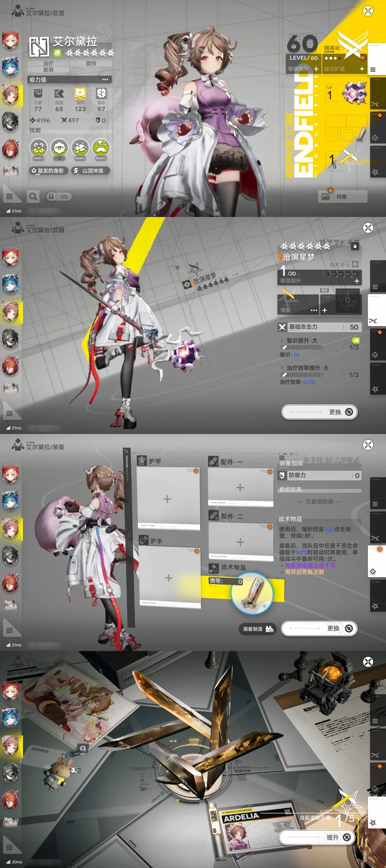Click the 施术单元 weapon type icon
Screen dimensions: 386x868
[x=355, y=265]
